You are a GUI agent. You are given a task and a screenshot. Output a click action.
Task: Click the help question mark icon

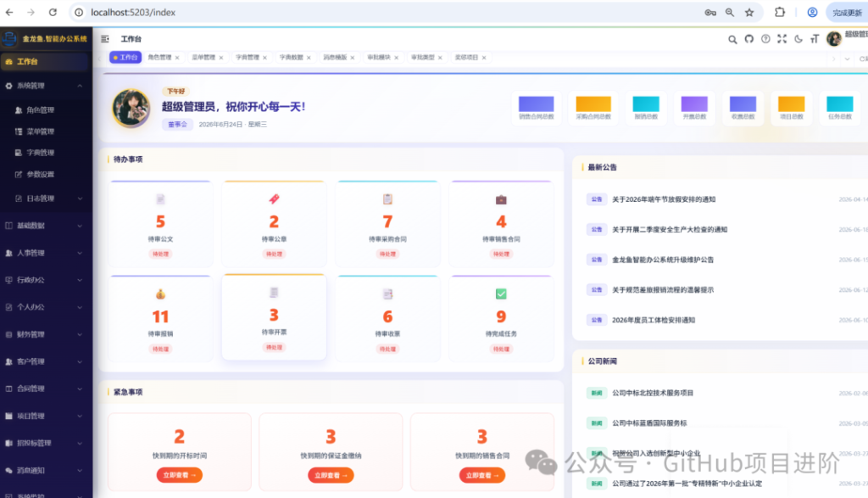(765, 39)
